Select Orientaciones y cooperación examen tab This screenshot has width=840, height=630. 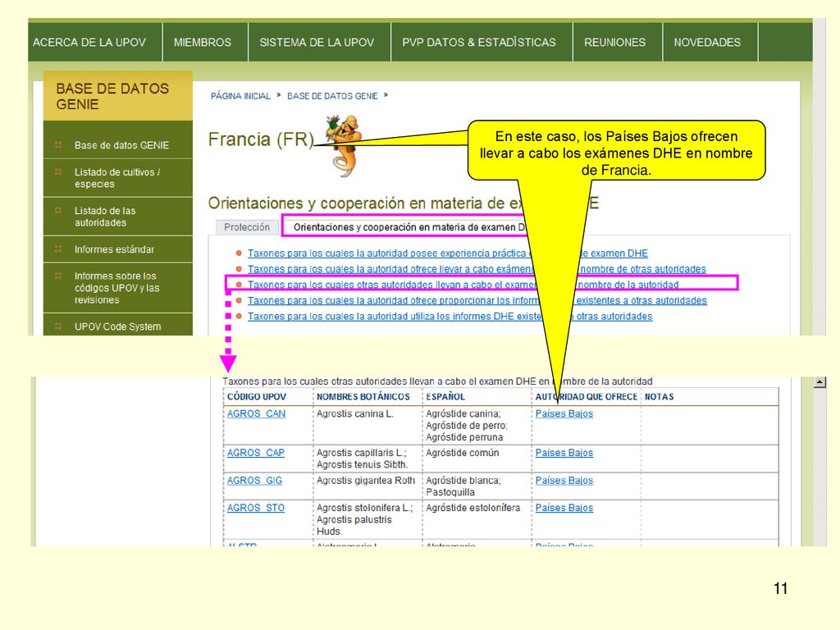[x=407, y=227]
